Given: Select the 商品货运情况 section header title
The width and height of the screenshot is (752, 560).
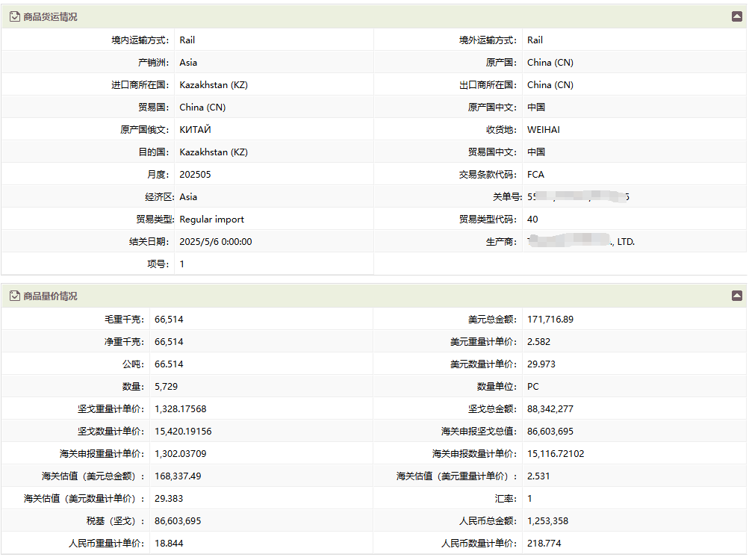Looking at the screenshot, I should click(50, 16).
